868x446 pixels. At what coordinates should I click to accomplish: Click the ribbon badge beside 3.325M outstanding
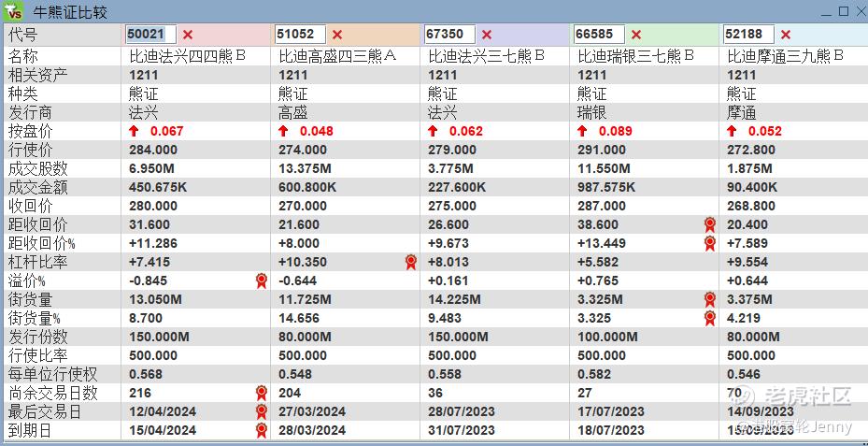(x=710, y=300)
